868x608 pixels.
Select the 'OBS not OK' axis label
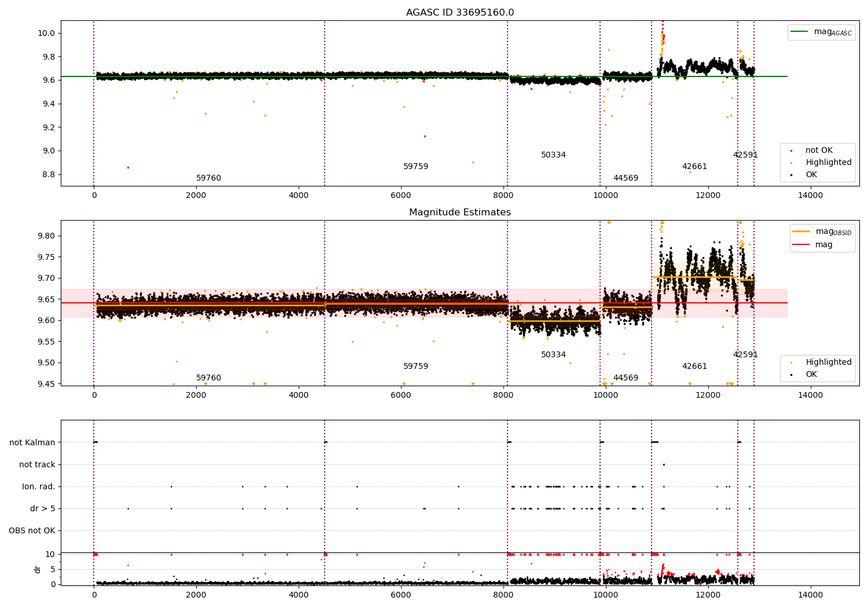[32, 531]
